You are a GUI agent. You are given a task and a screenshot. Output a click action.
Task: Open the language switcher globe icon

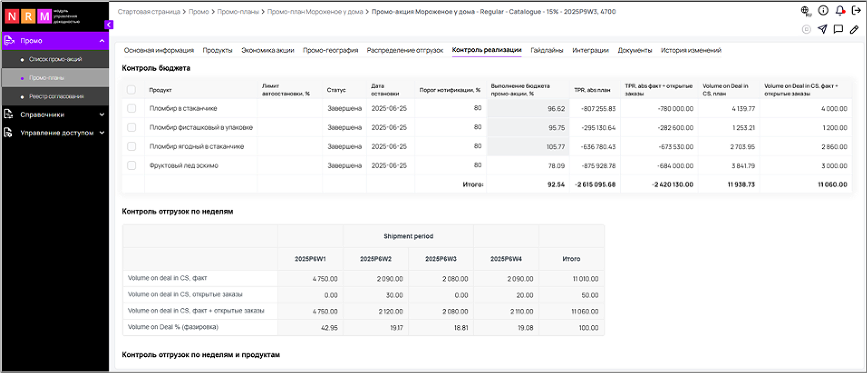click(x=806, y=10)
